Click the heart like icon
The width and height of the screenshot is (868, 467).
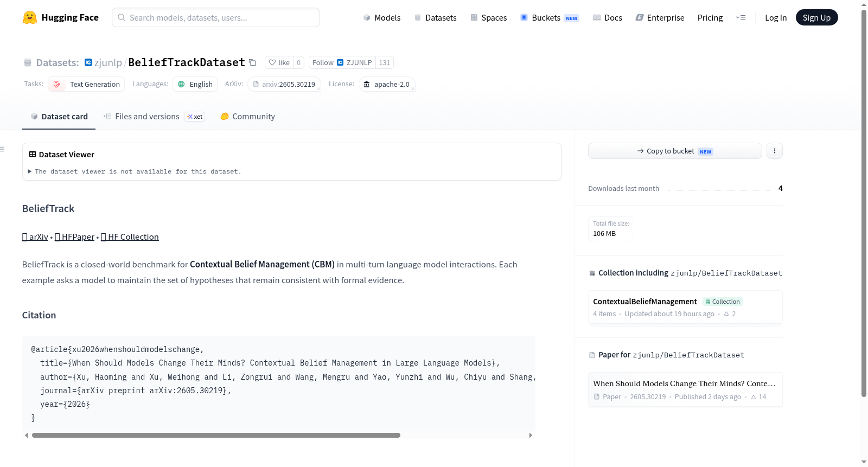click(272, 62)
